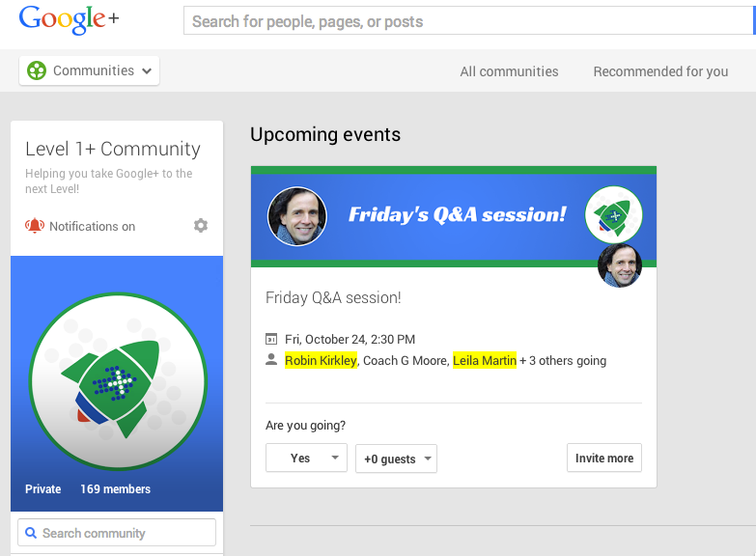Open Recommended for you tab
The height and width of the screenshot is (556, 756).
point(660,71)
